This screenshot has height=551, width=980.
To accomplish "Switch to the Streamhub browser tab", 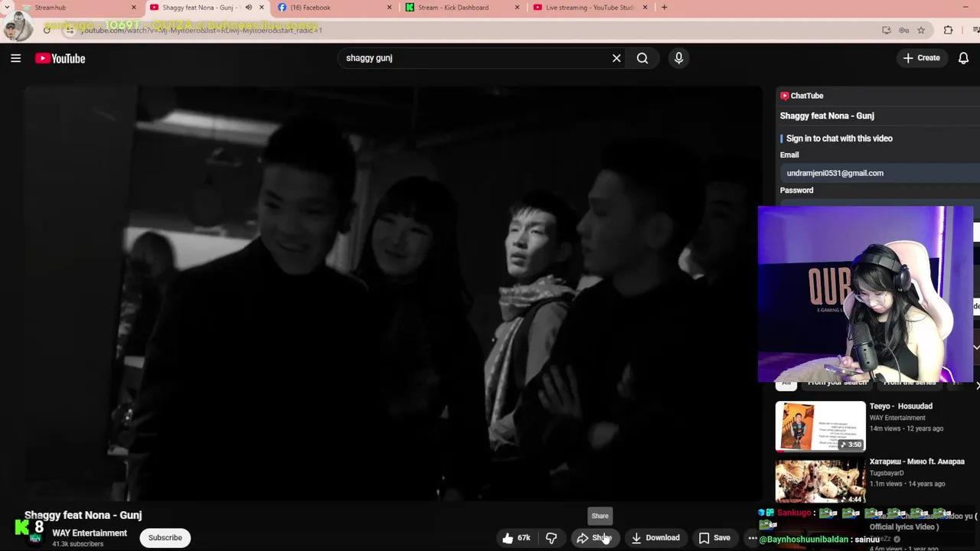I will [x=73, y=8].
